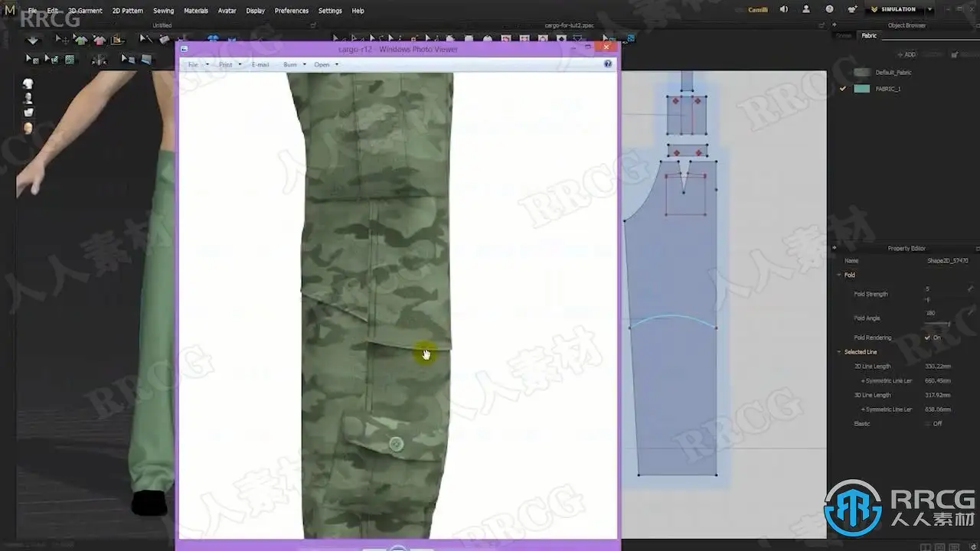The image size is (980, 551).
Task: Select the pin/needle arrow tool
Action: (145, 40)
